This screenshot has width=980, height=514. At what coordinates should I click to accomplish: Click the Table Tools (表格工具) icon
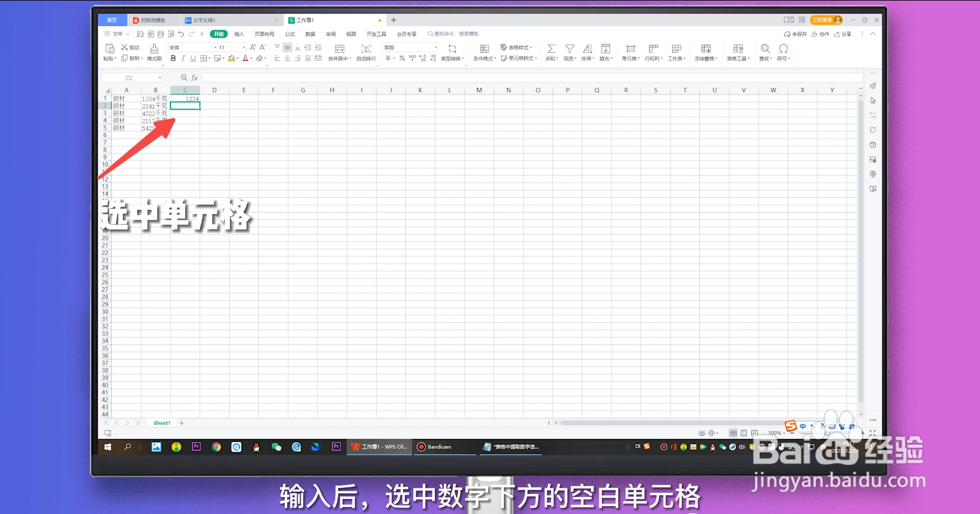(738, 48)
